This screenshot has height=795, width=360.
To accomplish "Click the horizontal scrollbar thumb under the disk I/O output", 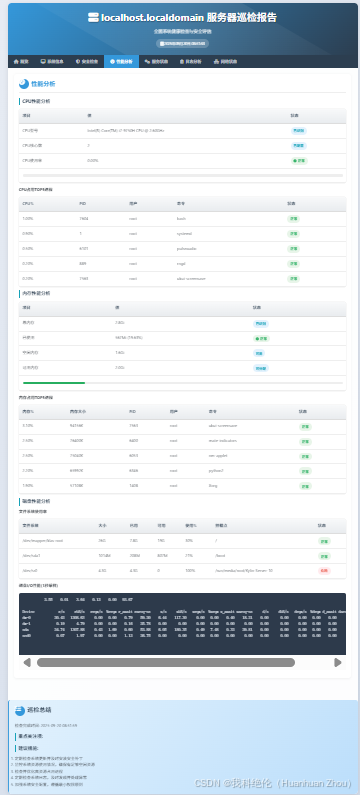I will click(166, 662).
